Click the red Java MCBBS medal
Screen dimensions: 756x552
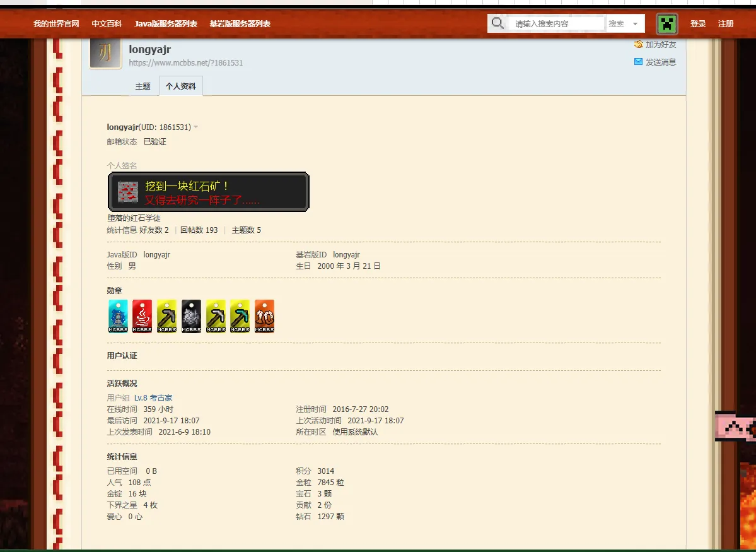point(142,316)
